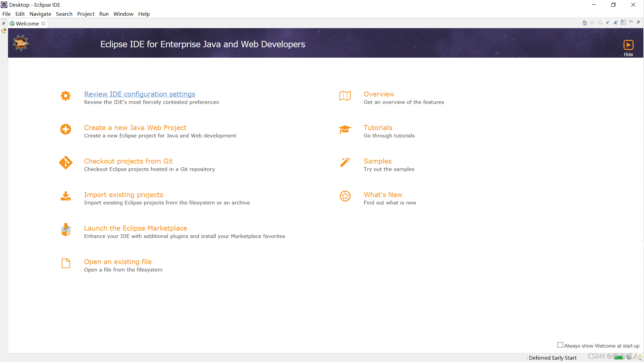Enable Always show Welcome at start up
This screenshot has height=362, width=644.
560,345
